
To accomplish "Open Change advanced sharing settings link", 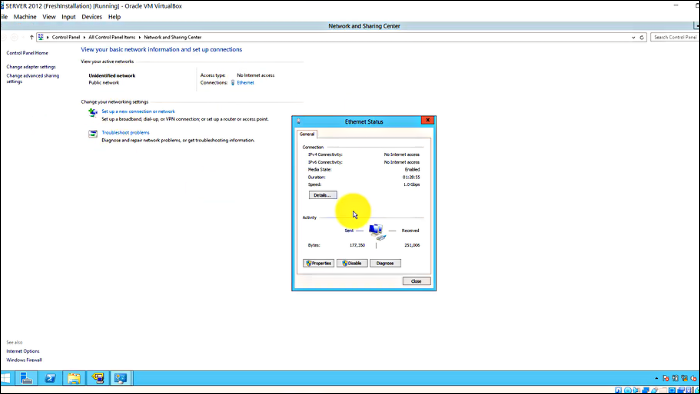I will (x=33, y=79).
